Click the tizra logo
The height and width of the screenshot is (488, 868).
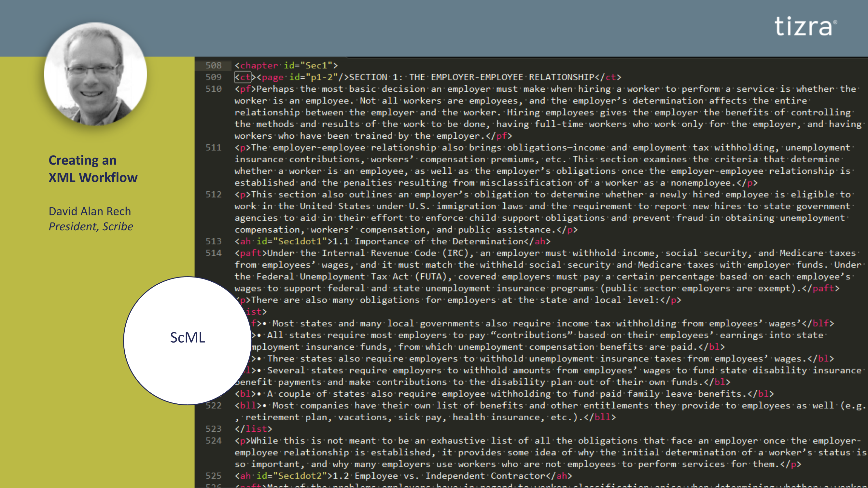point(805,27)
